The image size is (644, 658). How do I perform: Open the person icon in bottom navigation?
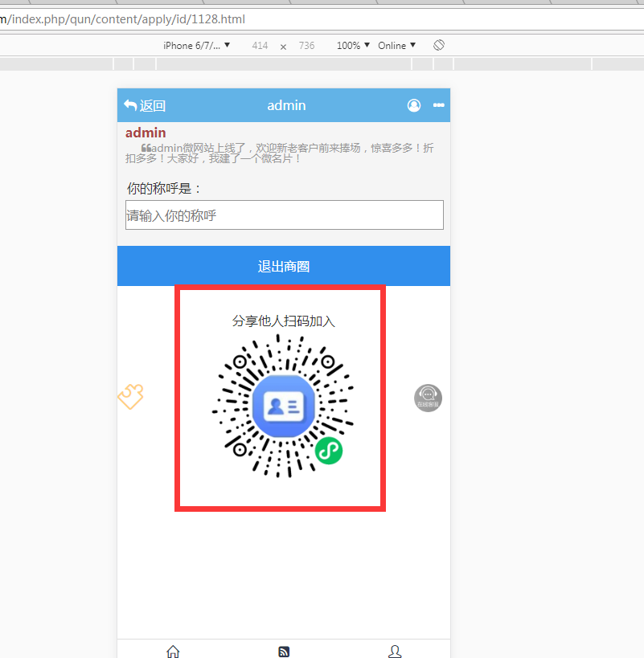point(394,652)
